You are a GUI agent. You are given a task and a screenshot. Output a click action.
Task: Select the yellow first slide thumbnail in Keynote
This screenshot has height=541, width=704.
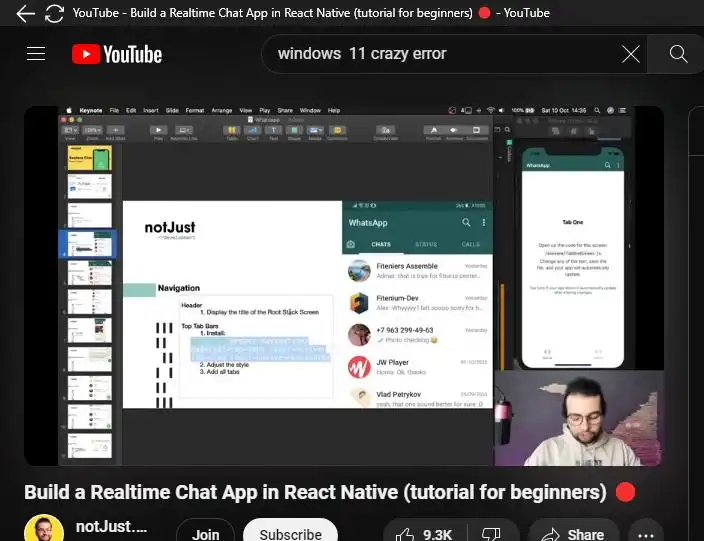(x=90, y=158)
